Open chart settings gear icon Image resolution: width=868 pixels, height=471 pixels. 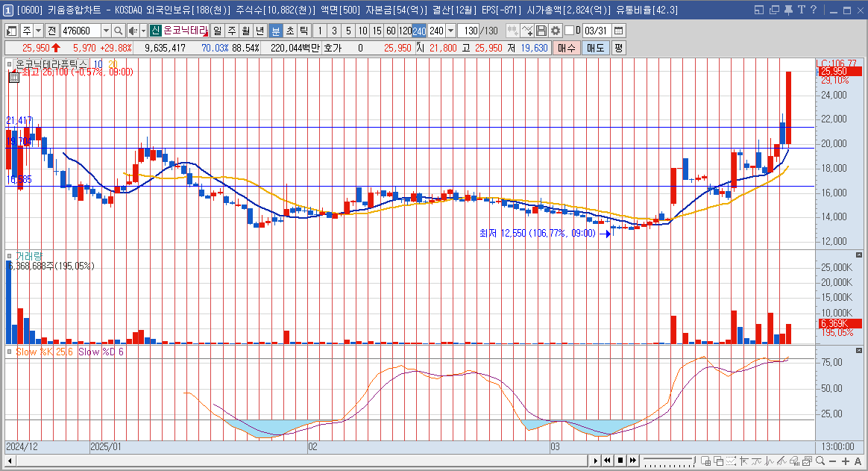coord(556,31)
